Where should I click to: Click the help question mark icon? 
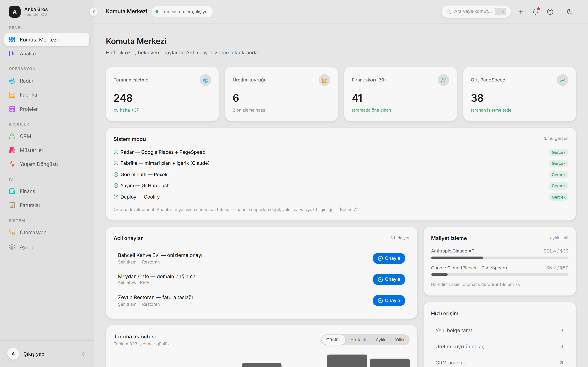[x=550, y=12]
